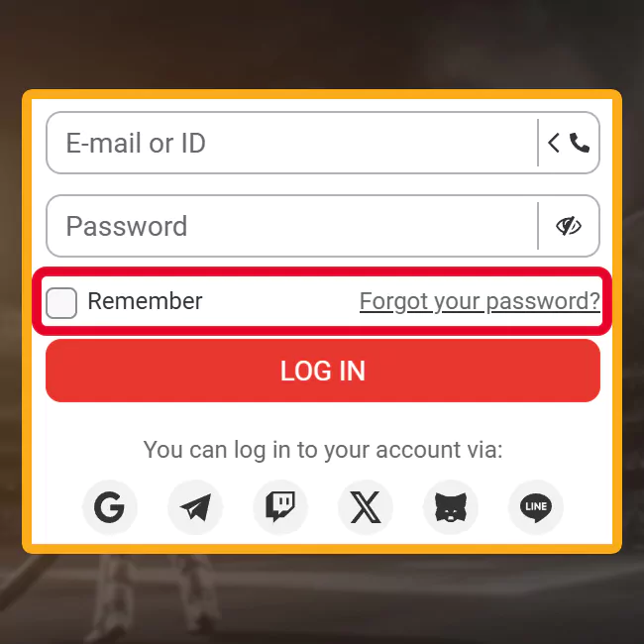Click the dimmed background above the login form
The image size is (644, 644).
[x=322, y=44]
